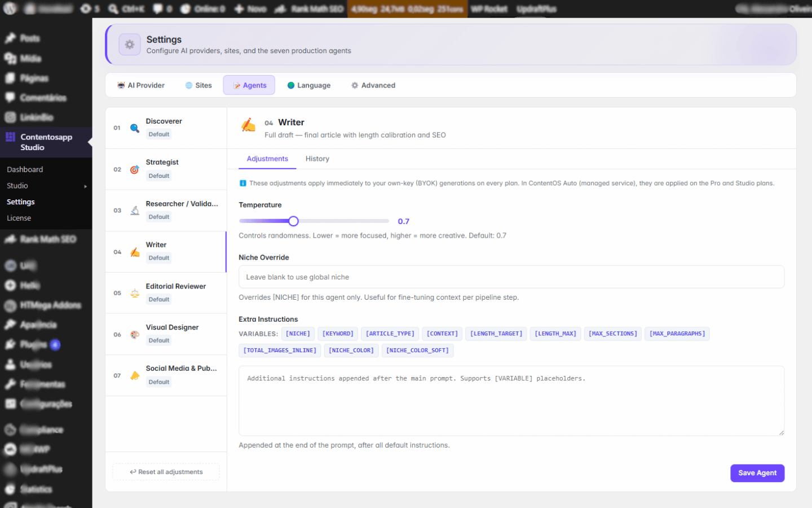Viewport: 812px width, 508px height.
Task: Select the Adjustments tab
Action: (267, 159)
